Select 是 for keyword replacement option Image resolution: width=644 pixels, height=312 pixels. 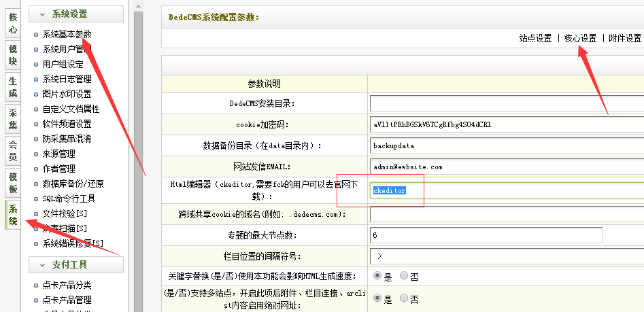(x=378, y=276)
